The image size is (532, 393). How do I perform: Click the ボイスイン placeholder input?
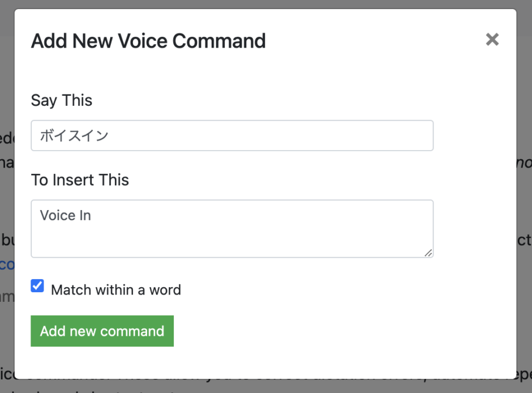coord(232,135)
